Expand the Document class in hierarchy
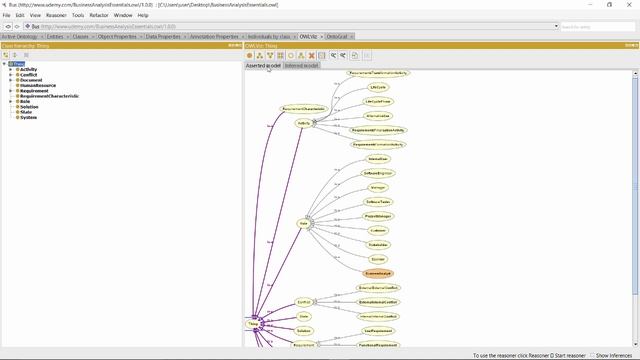This screenshot has width=640, height=360. (11, 80)
